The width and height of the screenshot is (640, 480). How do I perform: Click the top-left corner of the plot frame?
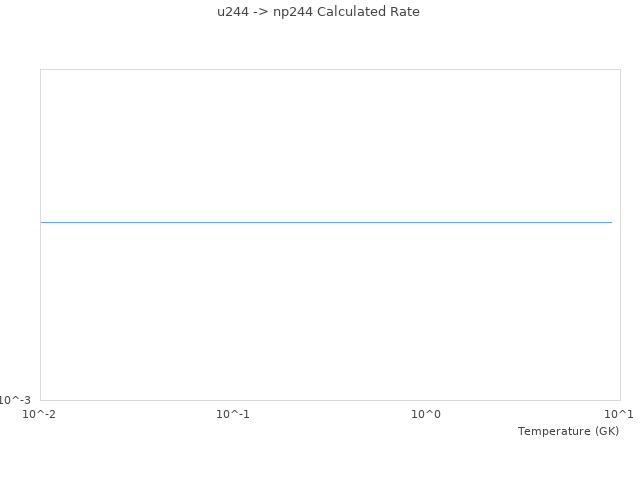40,69
